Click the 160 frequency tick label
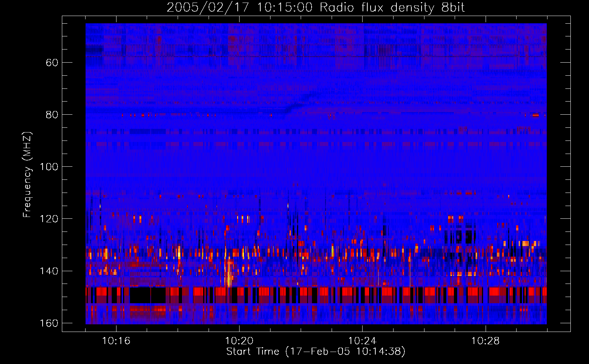 (x=49, y=323)
